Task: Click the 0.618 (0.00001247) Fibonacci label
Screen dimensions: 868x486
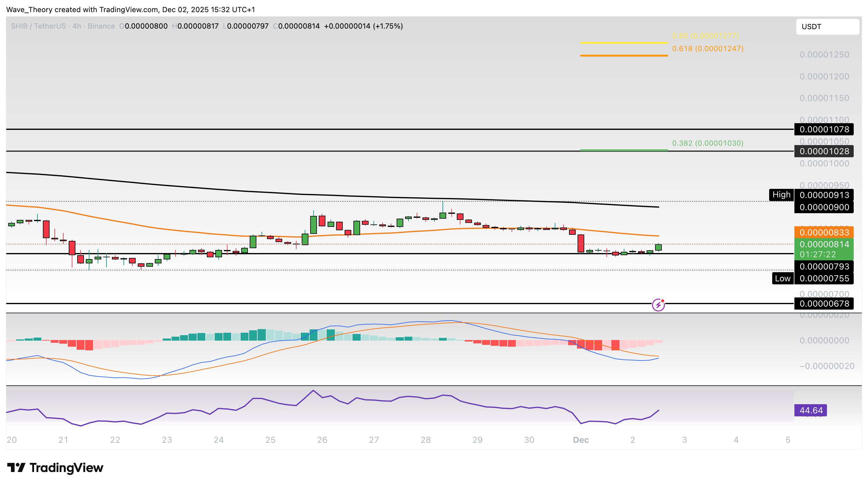Action: pyautogui.click(x=707, y=49)
